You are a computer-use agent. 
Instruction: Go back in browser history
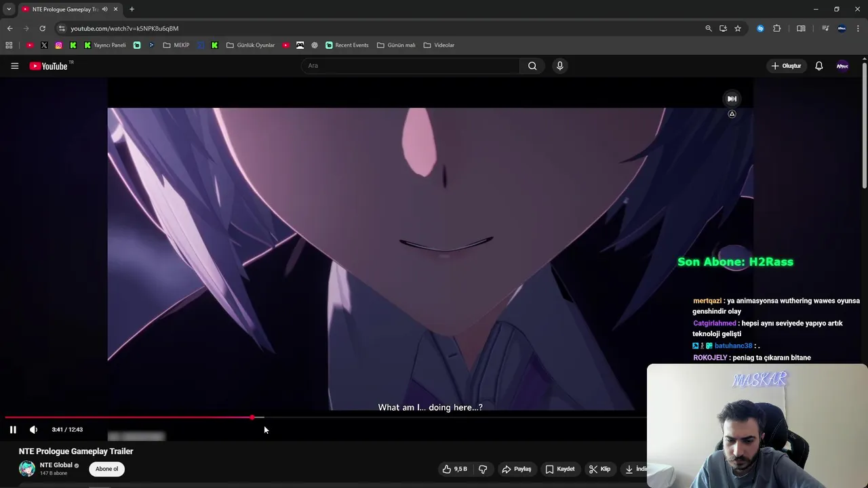coord(9,28)
